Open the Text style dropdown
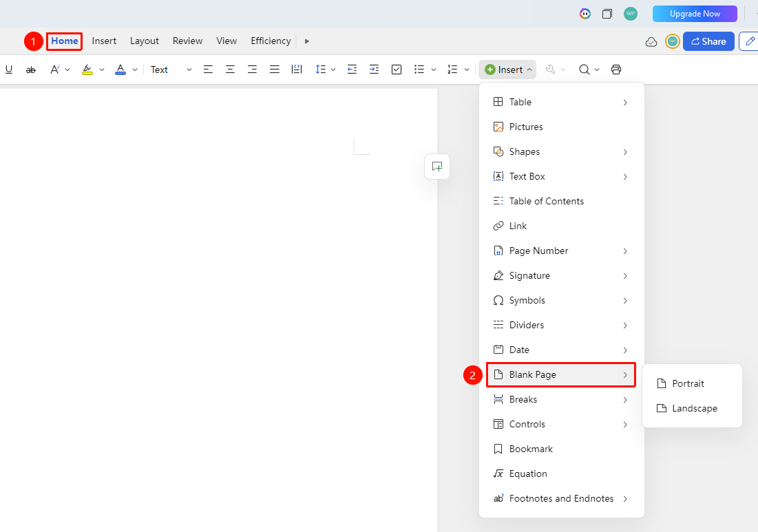Viewport: 758px width, 532px height. (171, 70)
